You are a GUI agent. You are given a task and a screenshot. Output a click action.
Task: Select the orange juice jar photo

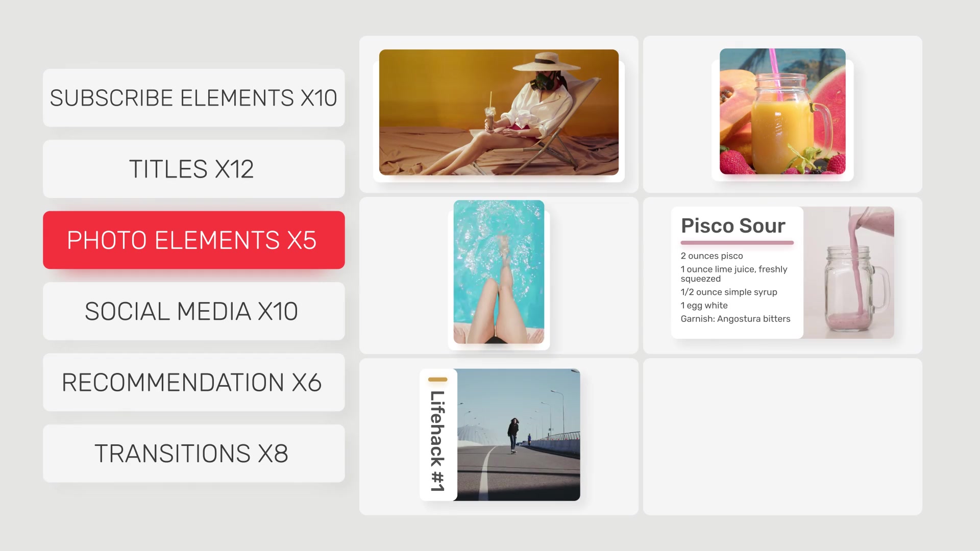coord(782,111)
